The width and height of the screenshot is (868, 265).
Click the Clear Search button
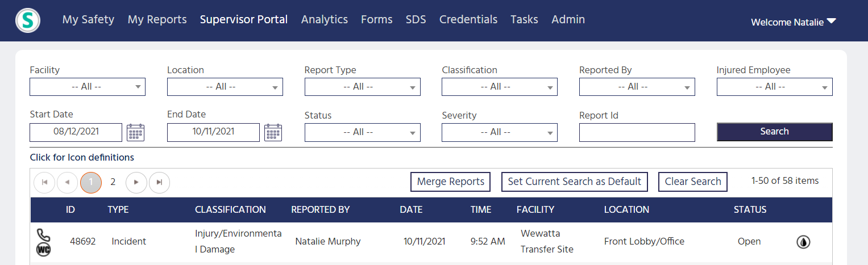(x=693, y=182)
